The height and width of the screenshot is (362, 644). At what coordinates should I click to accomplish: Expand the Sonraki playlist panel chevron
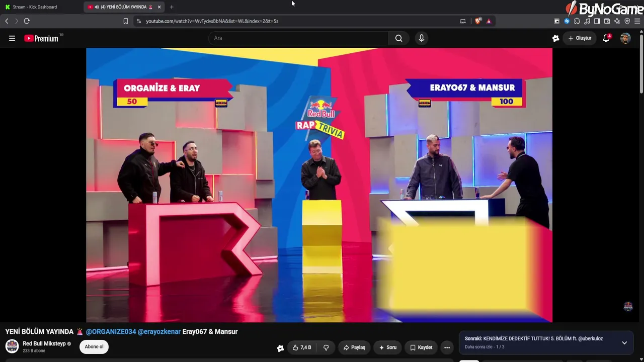pyautogui.click(x=624, y=343)
